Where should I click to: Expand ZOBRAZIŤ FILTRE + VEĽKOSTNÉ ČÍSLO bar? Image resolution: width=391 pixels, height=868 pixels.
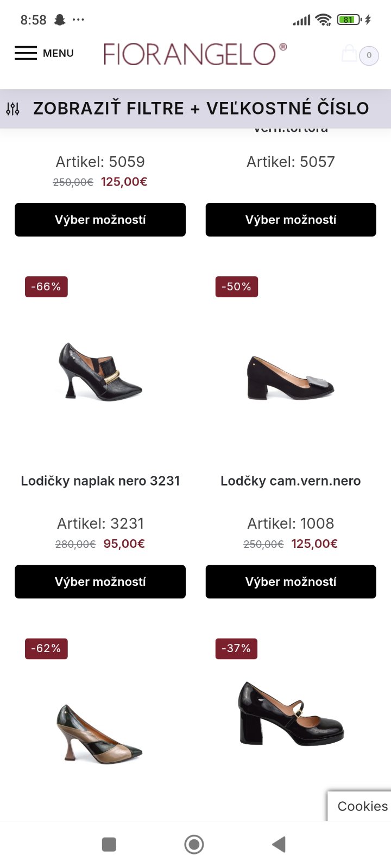point(201,108)
